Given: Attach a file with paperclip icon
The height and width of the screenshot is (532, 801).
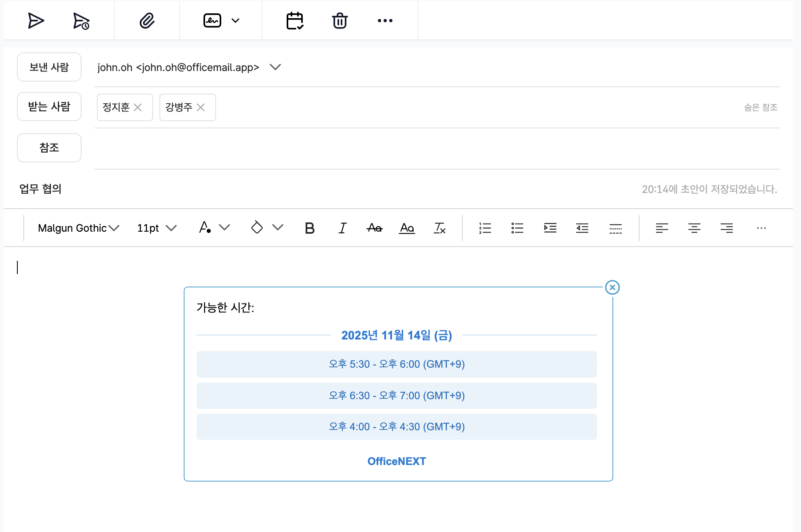Looking at the screenshot, I should coord(147,21).
